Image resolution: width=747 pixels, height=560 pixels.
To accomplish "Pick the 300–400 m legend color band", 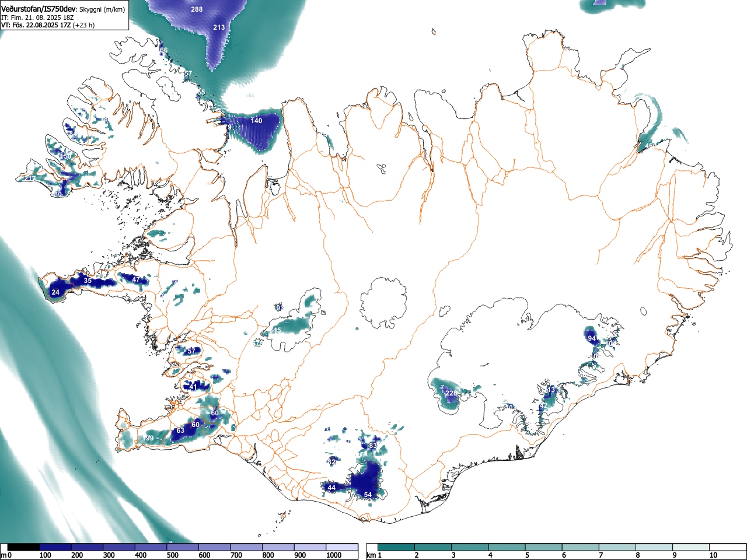I will (119, 547).
